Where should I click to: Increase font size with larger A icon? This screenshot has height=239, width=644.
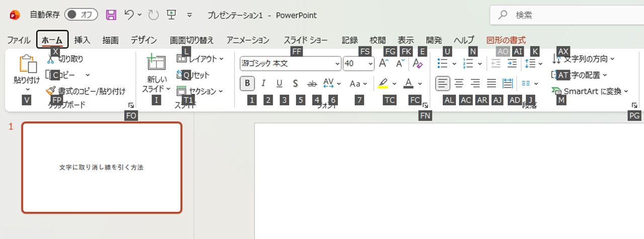(x=383, y=63)
